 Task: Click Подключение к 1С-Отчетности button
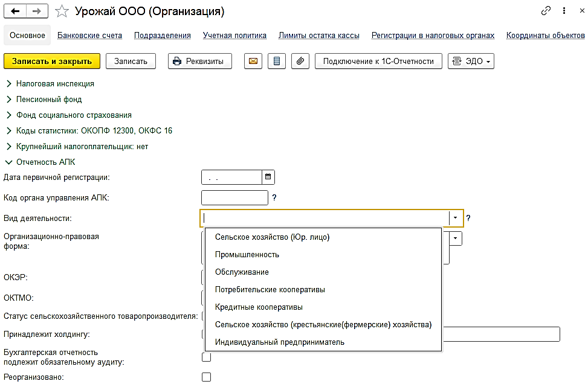pyautogui.click(x=378, y=61)
